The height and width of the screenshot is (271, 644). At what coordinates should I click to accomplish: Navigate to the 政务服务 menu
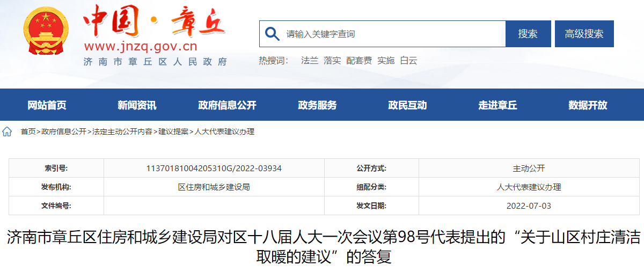(x=317, y=105)
